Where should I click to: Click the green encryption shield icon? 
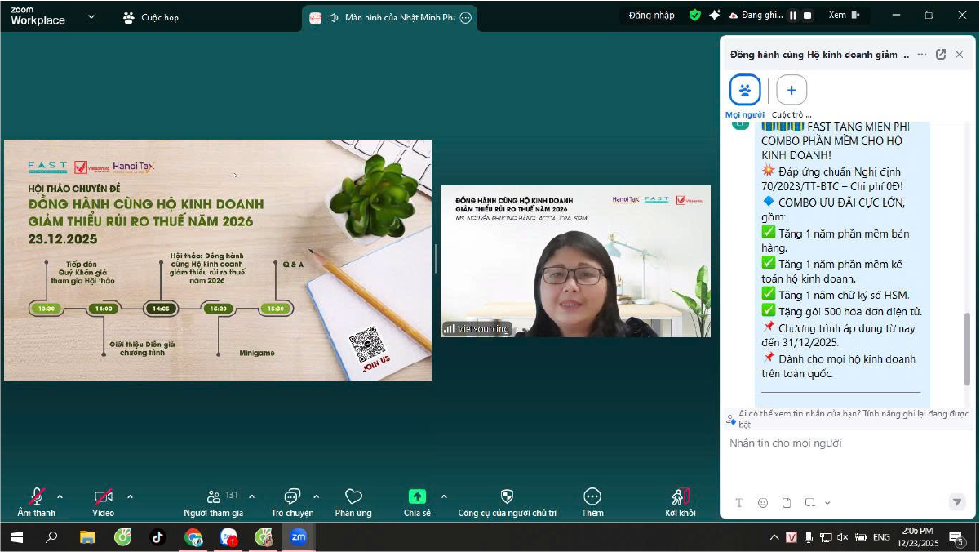tap(695, 16)
